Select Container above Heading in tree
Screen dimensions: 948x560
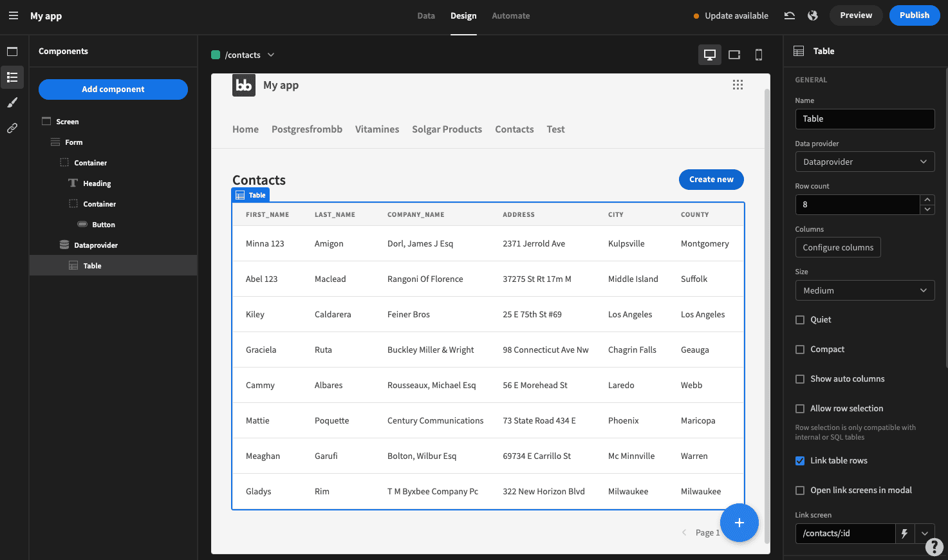[113, 163]
